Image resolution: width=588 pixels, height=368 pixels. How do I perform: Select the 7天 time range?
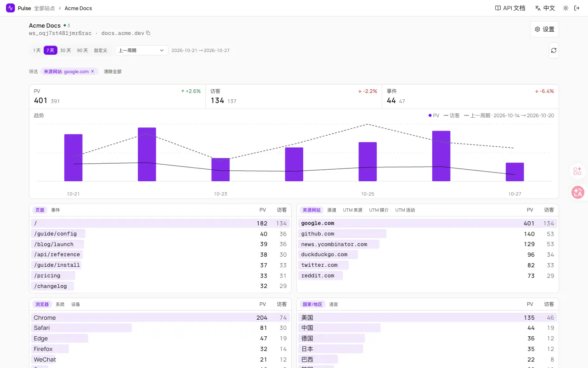[51, 50]
